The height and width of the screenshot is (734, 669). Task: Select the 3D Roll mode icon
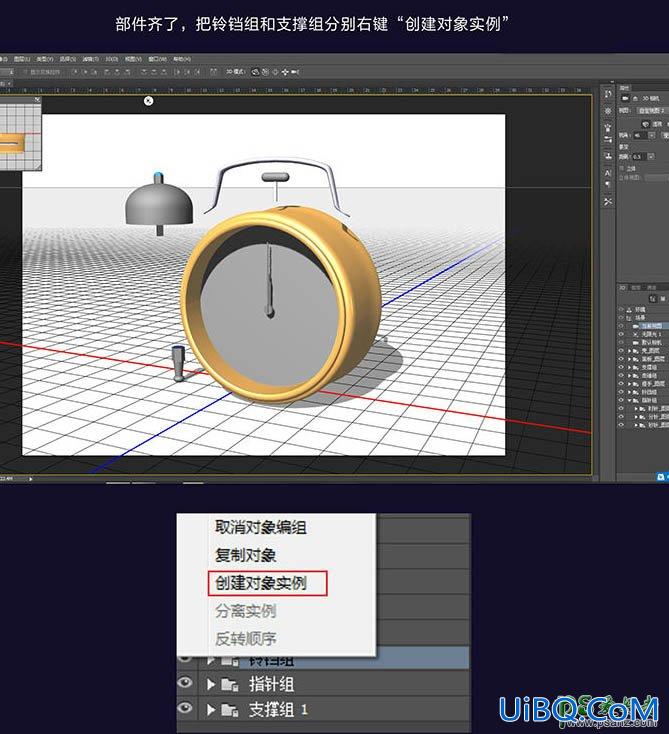tap(265, 72)
